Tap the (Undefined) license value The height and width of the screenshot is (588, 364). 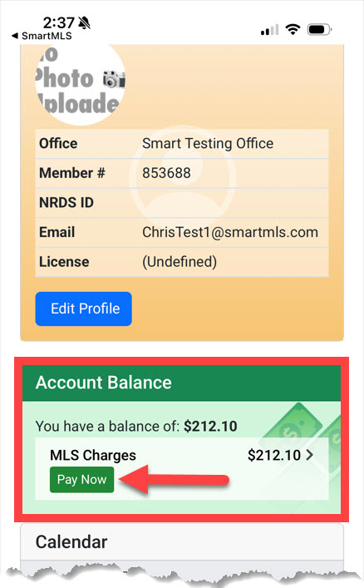[180, 262]
